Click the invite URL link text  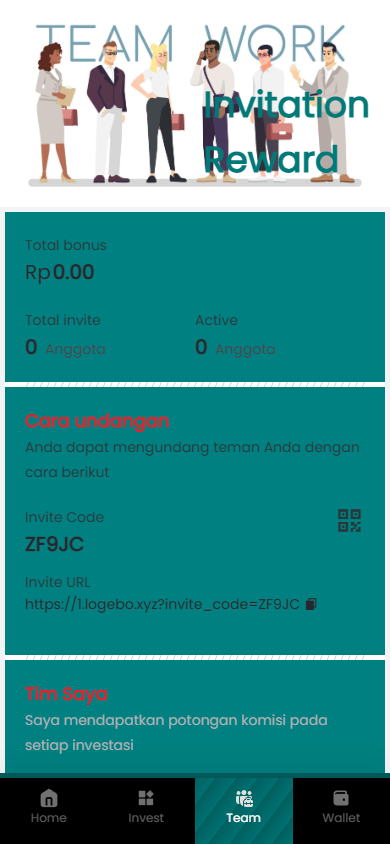[162, 604]
